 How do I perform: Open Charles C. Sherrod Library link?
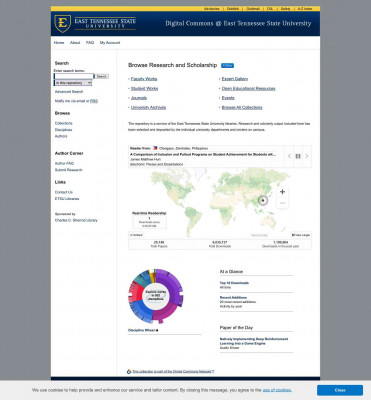point(76,220)
